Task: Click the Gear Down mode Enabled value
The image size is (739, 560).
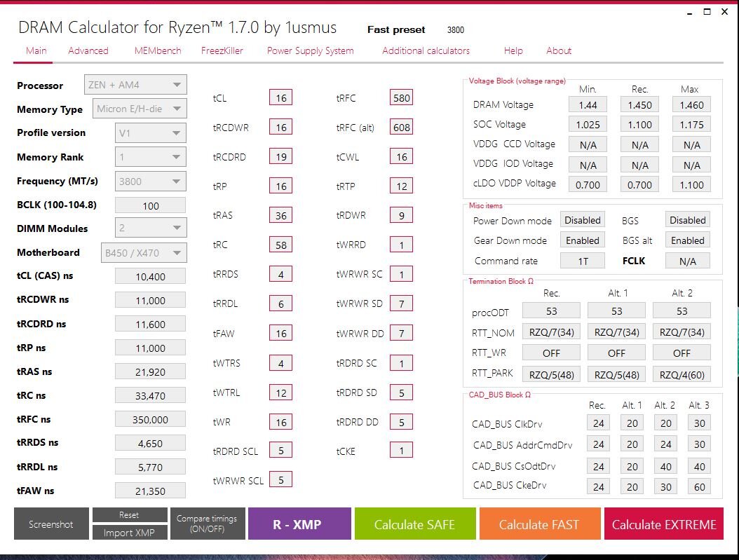Action: (x=583, y=240)
